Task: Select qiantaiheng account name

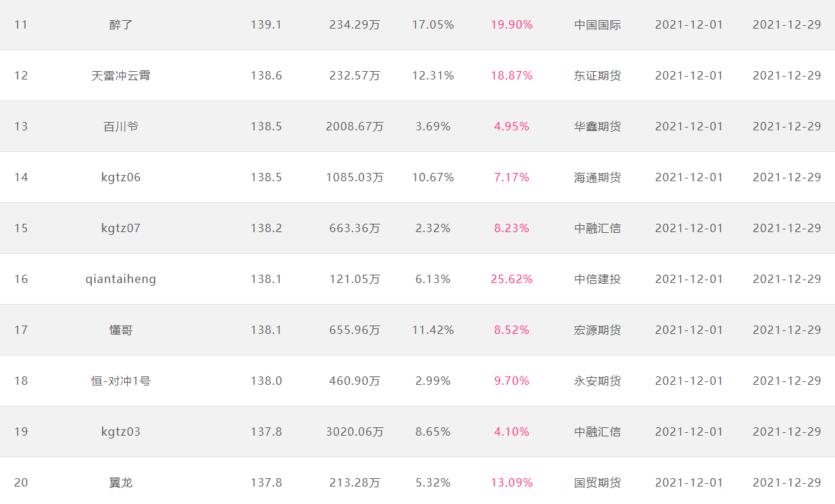Action: [x=121, y=280]
